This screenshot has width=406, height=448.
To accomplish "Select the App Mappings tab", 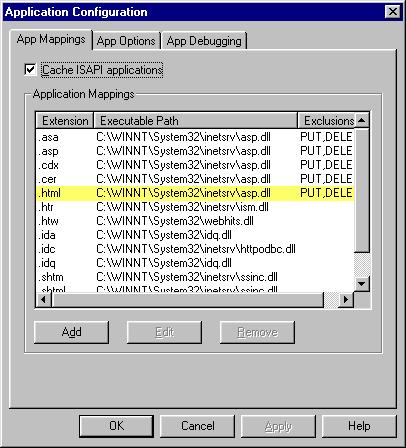I will click(x=51, y=39).
